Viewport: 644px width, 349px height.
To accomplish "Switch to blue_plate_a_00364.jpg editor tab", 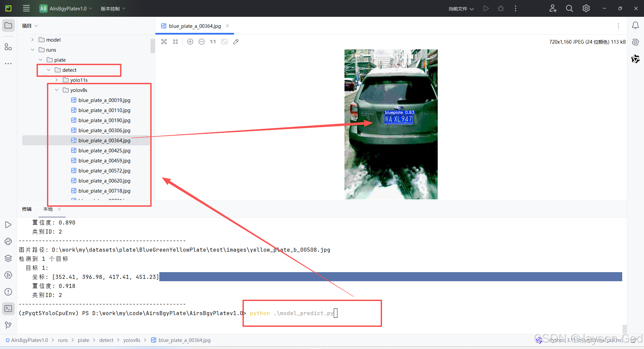I will 195,26.
